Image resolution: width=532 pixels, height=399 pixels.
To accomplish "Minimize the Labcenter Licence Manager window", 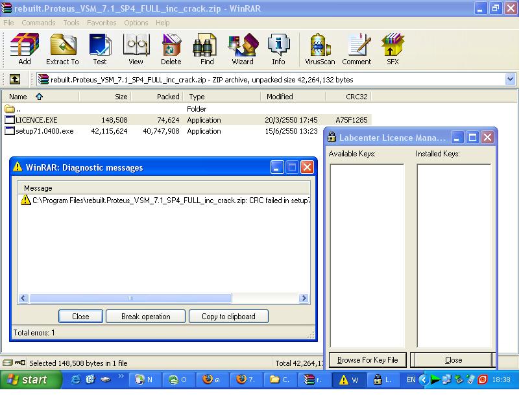I will 457,138.
